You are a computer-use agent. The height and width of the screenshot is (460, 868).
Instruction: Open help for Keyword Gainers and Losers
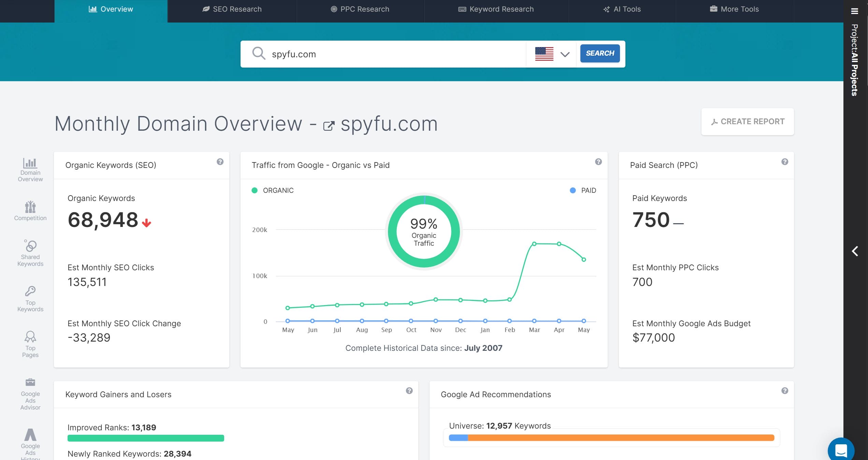coord(409,391)
